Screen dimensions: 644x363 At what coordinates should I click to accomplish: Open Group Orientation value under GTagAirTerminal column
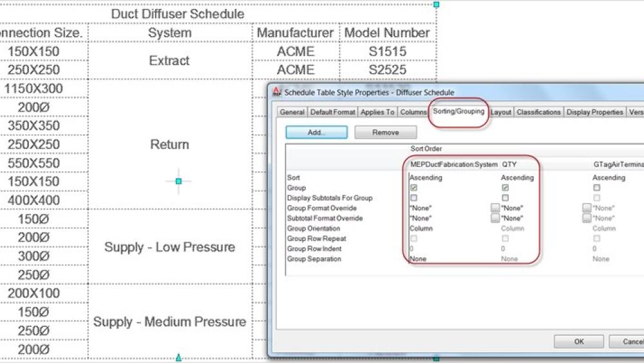tap(604, 228)
